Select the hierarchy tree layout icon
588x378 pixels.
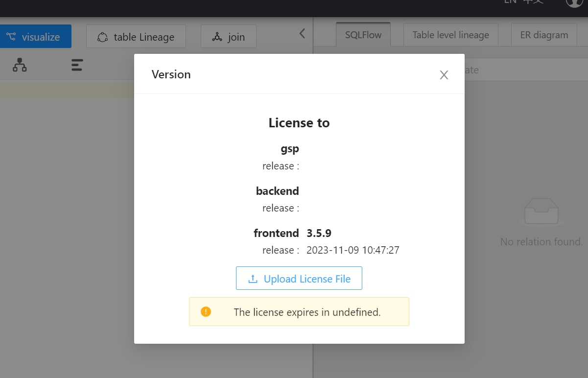[20, 65]
